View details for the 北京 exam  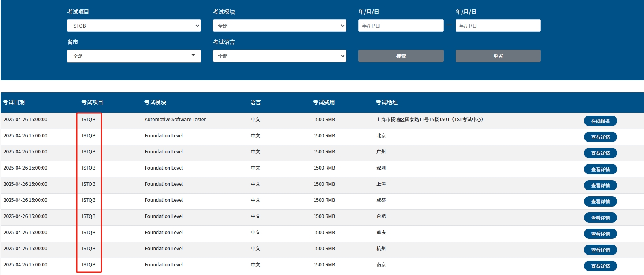click(600, 137)
